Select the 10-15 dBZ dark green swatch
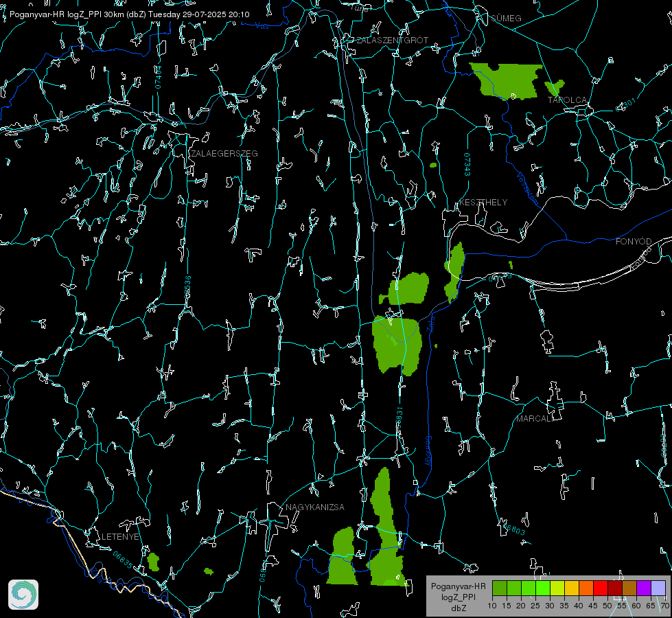This screenshot has width=672, height=618. pos(499,588)
